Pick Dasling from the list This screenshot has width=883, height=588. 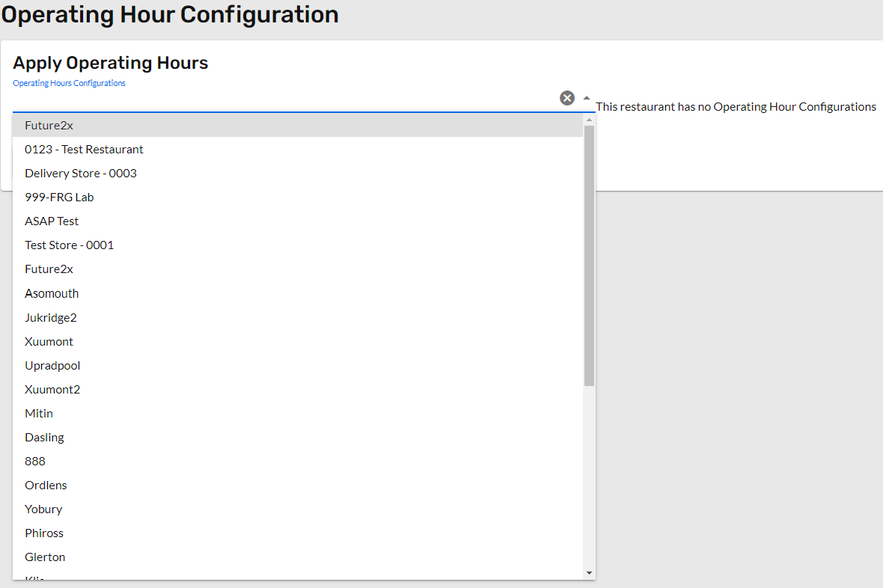[x=298, y=438]
